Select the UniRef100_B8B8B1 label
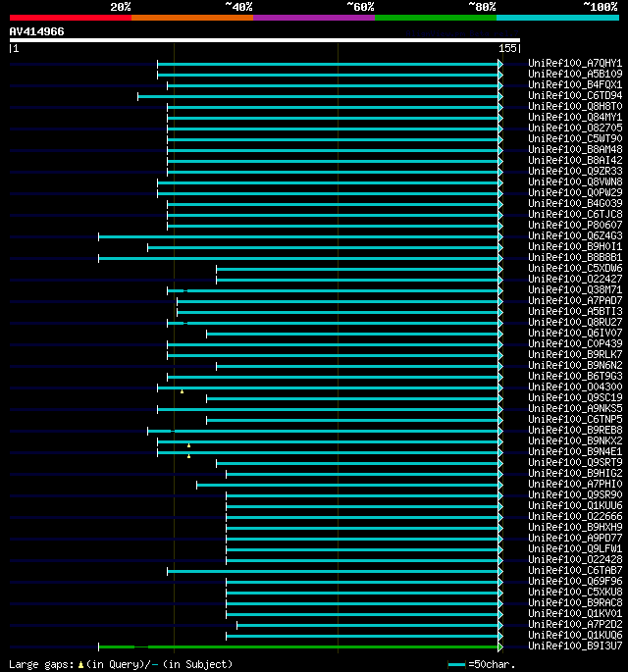Viewport: 628px width, 672px height. pos(575,257)
